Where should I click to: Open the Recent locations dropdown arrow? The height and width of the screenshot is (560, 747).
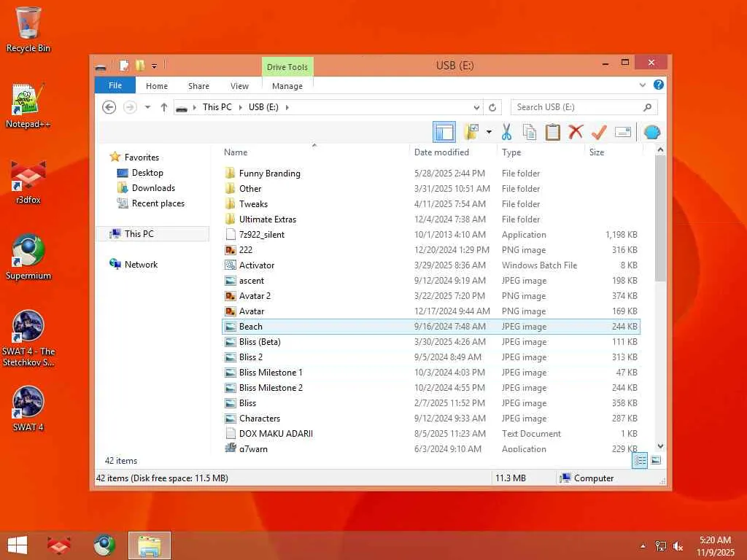147,107
